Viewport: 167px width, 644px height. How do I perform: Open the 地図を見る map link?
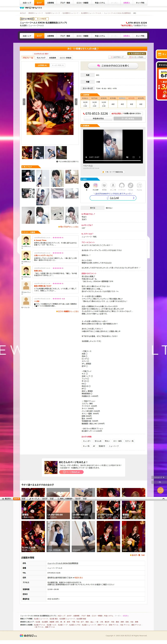tap(79, 578)
